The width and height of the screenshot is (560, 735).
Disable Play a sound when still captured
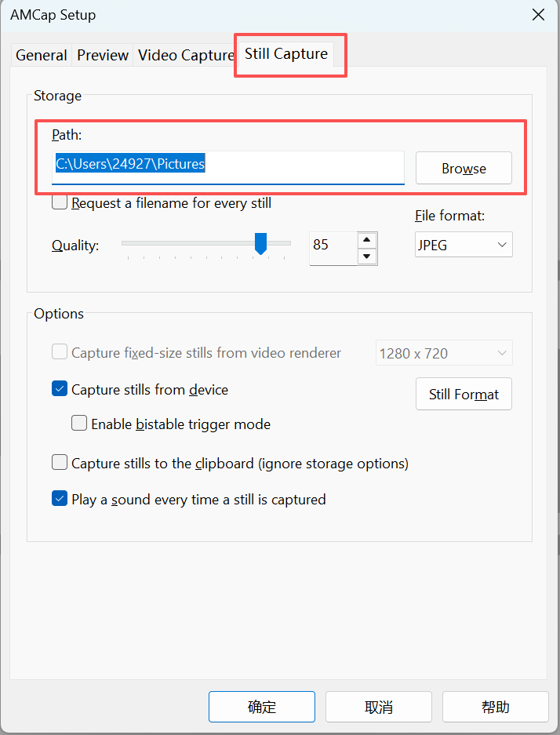[x=60, y=498]
